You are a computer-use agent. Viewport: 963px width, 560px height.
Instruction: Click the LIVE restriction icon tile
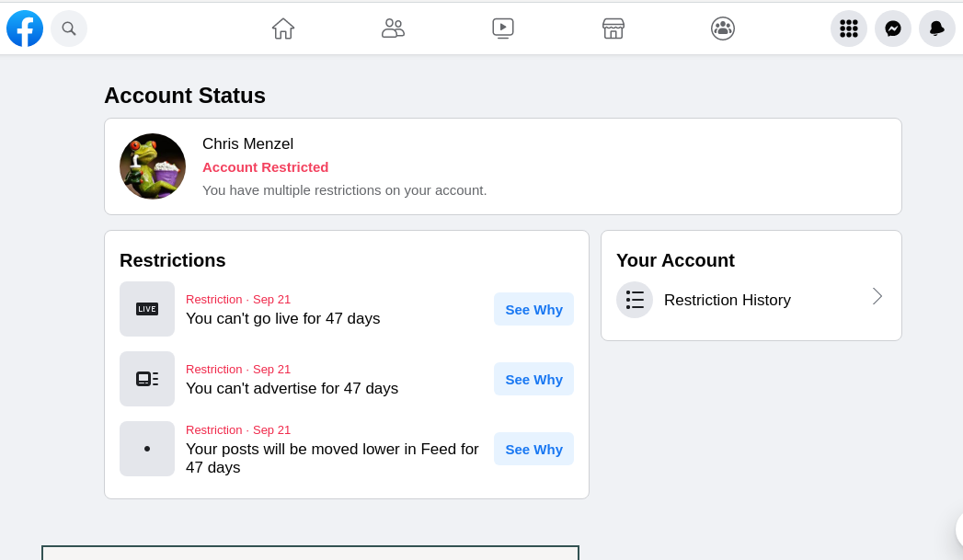coord(147,309)
